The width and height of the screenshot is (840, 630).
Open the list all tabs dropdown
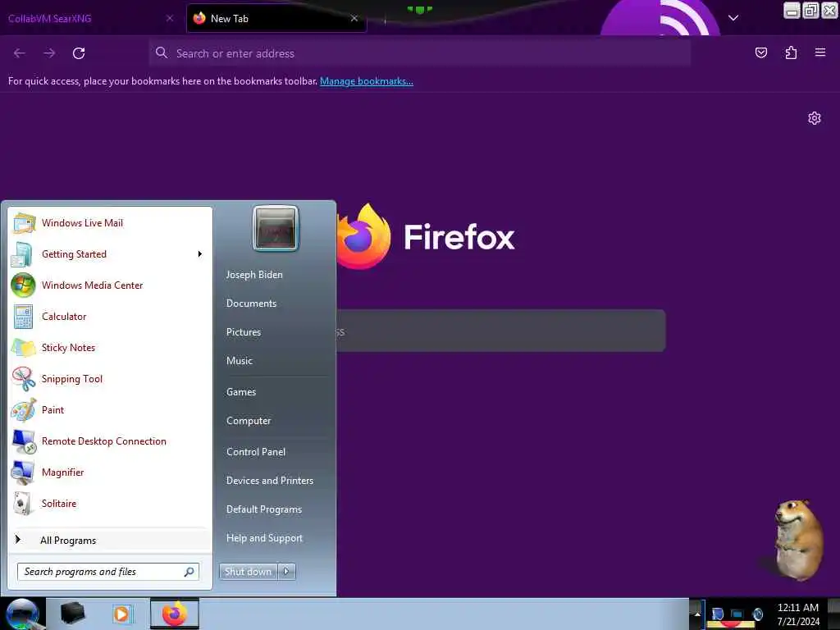point(733,18)
